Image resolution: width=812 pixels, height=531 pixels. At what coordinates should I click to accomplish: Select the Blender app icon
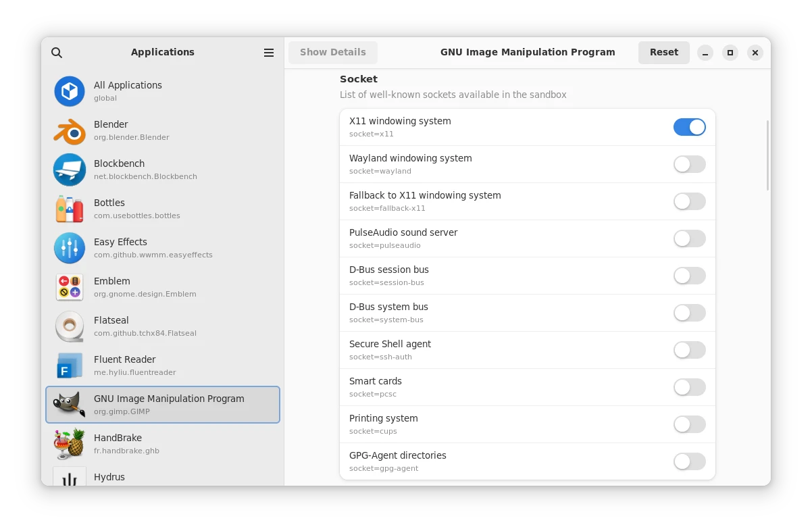click(70, 131)
